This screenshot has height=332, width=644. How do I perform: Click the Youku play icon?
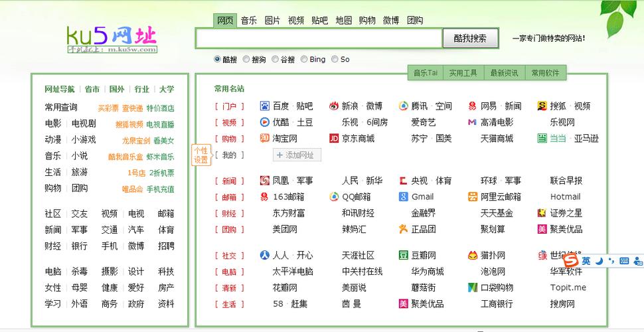[x=265, y=122]
